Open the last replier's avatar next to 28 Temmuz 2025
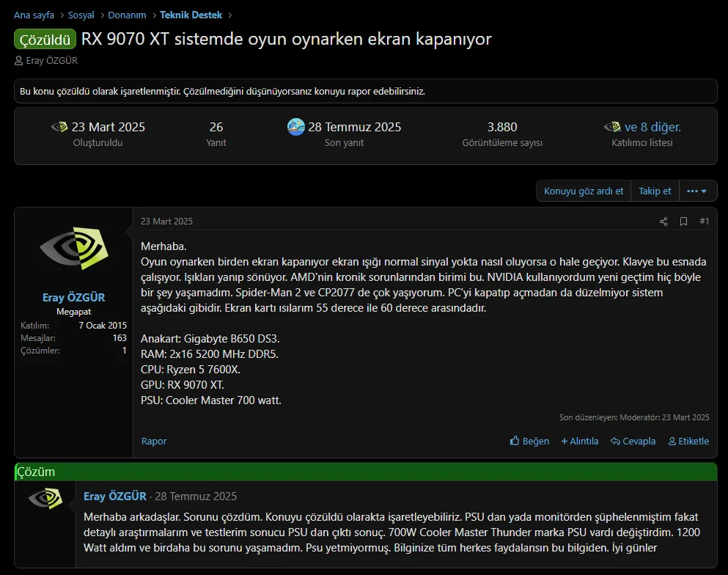Screen dimensions: 728x575 295,127
